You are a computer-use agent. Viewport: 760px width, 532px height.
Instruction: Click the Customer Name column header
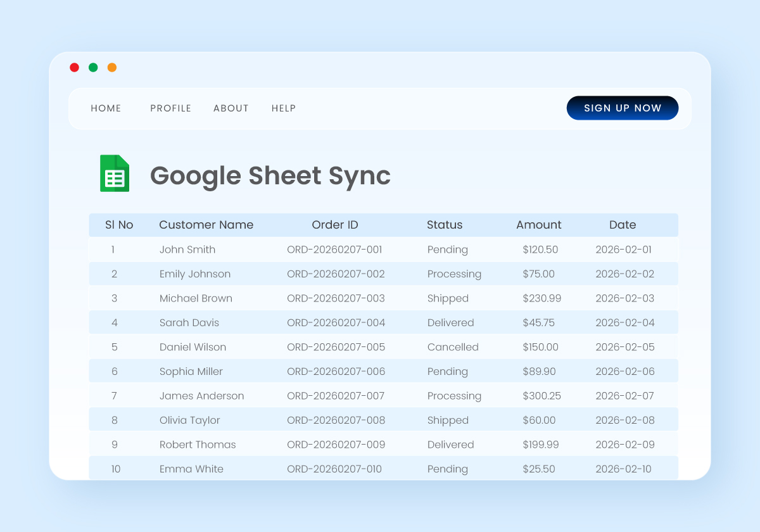tap(206, 225)
